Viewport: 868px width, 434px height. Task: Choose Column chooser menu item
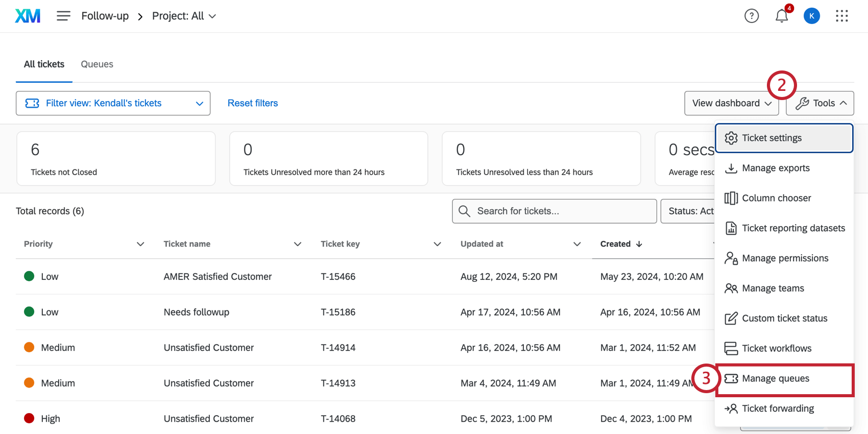(x=776, y=198)
